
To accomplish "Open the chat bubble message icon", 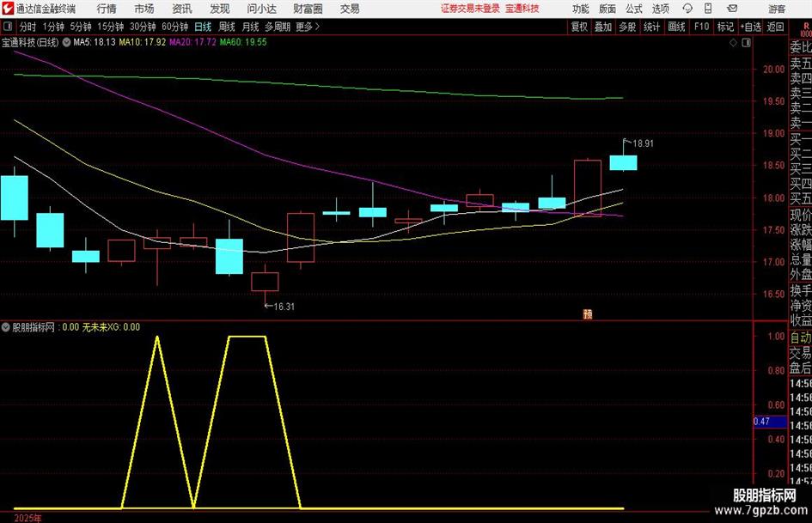I will [x=687, y=9].
